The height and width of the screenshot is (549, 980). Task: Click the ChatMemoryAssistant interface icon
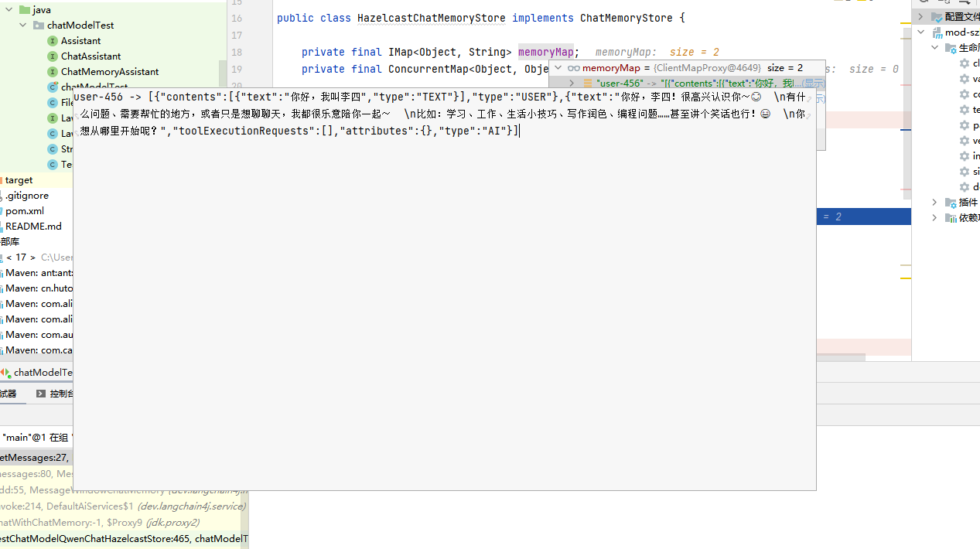(53, 72)
